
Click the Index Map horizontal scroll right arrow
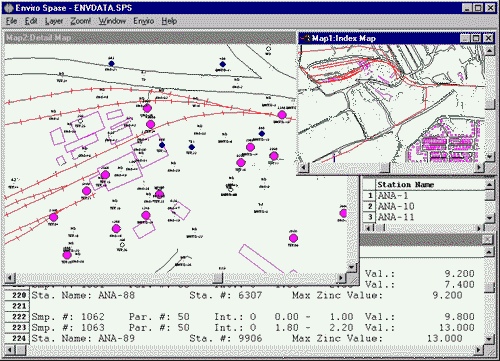[479, 167]
